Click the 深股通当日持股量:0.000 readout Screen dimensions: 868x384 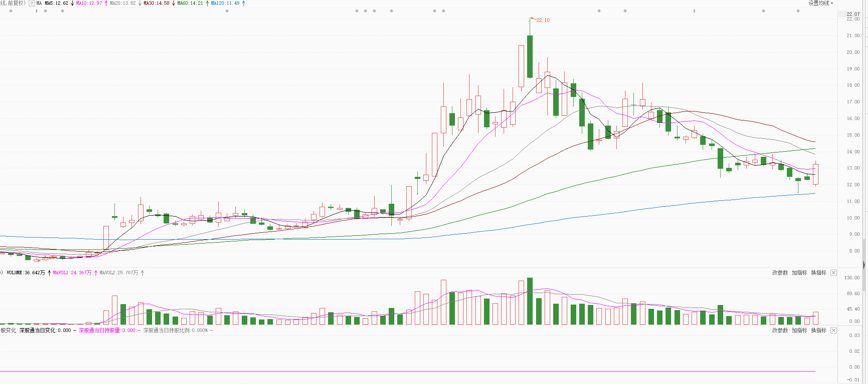(107, 330)
